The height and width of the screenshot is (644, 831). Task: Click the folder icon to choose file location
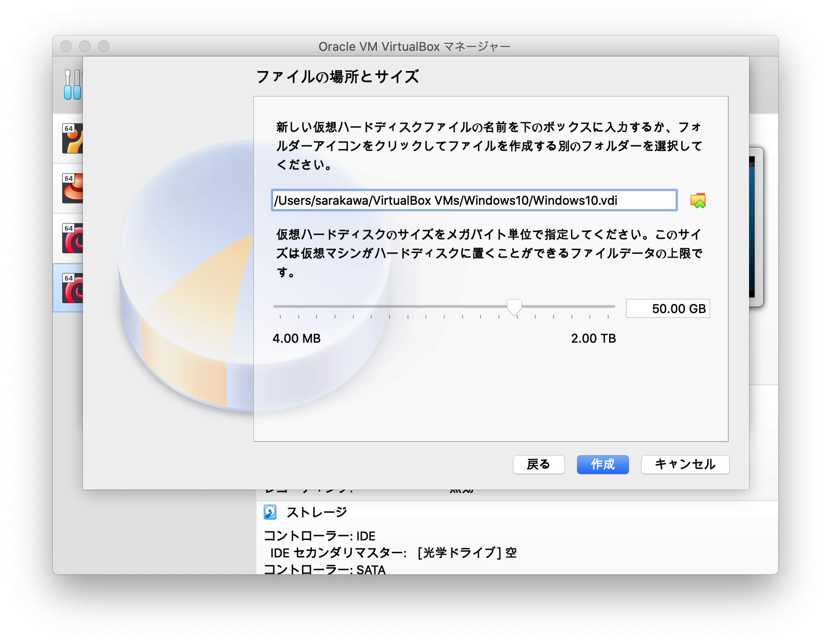[698, 201]
